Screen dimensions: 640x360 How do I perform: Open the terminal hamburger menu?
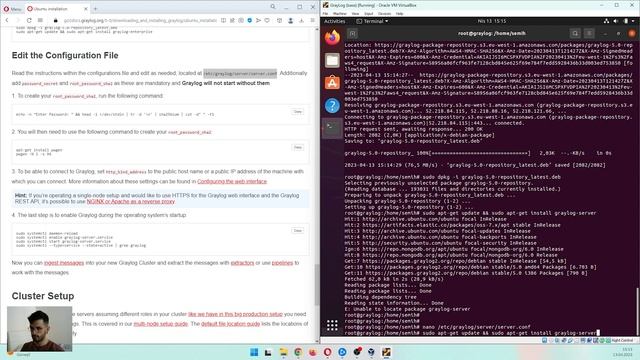pos(589,33)
